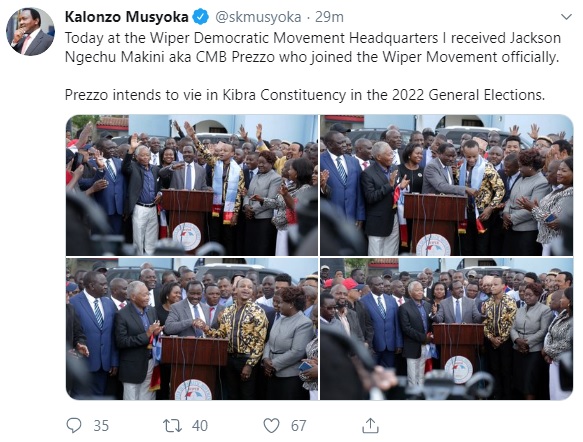Screen dimensions: 583x442
Task: Open the 29m timestamp link
Action: point(329,17)
